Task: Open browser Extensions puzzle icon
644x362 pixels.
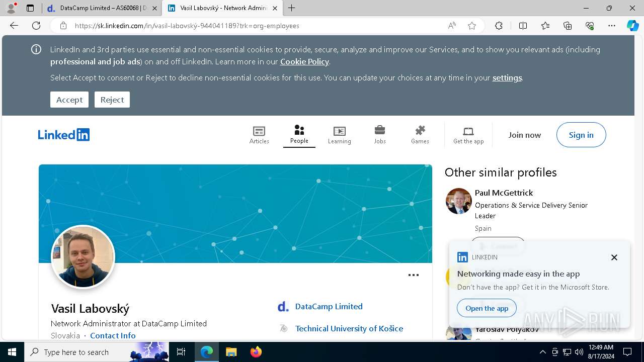Action: click(499, 26)
